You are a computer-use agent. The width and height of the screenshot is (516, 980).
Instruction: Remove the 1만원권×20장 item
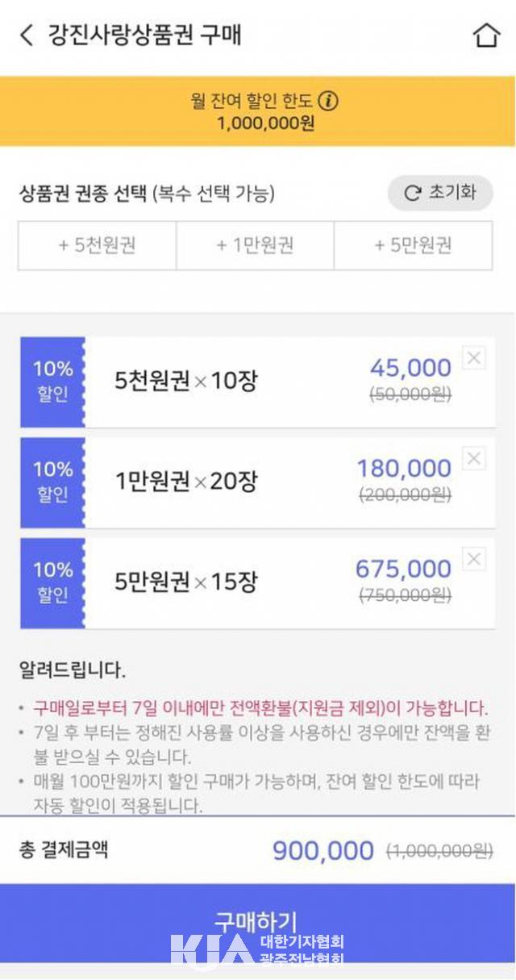(x=474, y=459)
